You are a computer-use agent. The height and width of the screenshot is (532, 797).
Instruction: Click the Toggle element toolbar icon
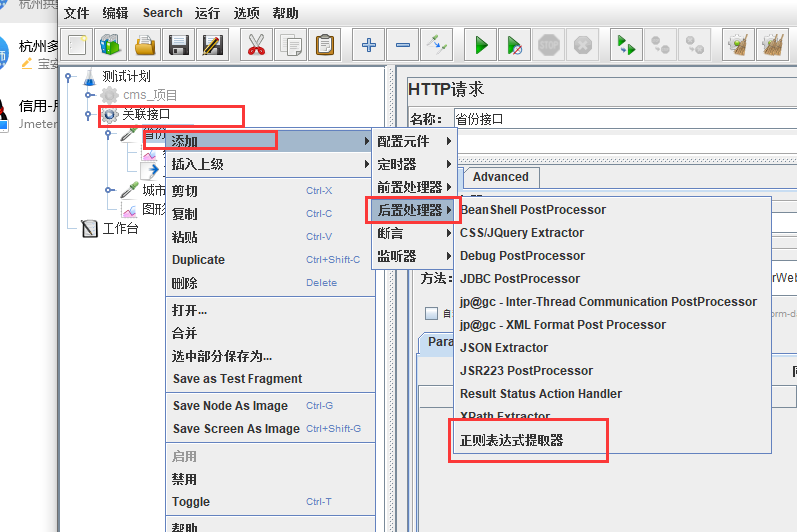click(437, 45)
